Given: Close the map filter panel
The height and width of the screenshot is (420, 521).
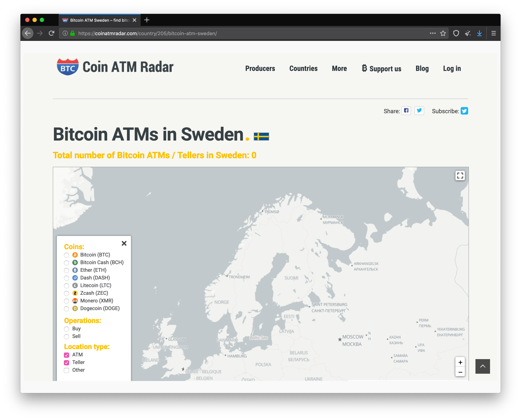Looking at the screenshot, I should (124, 243).
